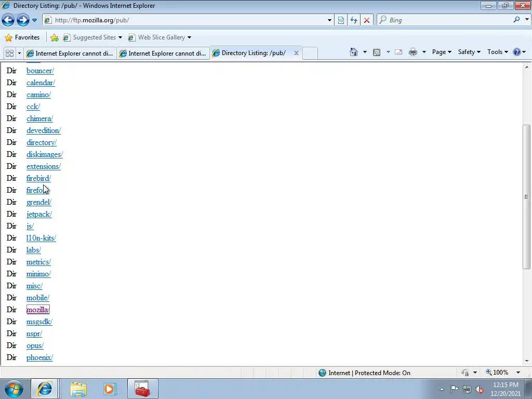Click the muted volume tray icon
This screenshot has width=532, height=399.
coord(480,390)
